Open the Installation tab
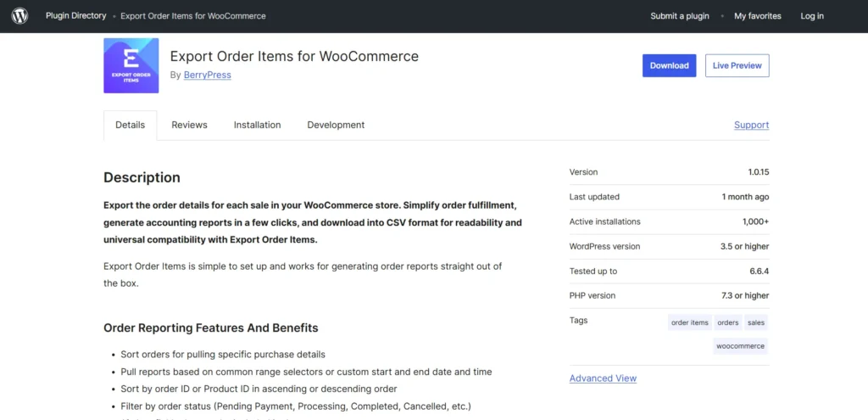This screenshot has width=868, height=420. point(258,126)
